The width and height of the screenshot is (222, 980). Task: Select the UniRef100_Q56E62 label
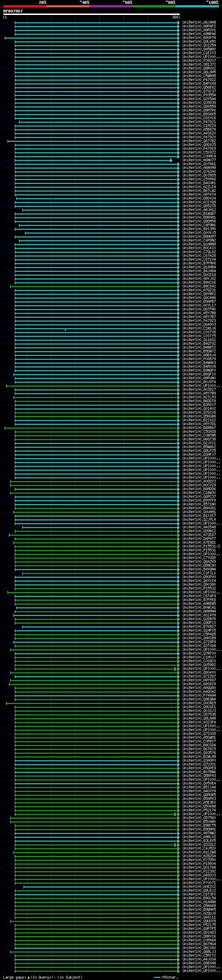point(199,87)
